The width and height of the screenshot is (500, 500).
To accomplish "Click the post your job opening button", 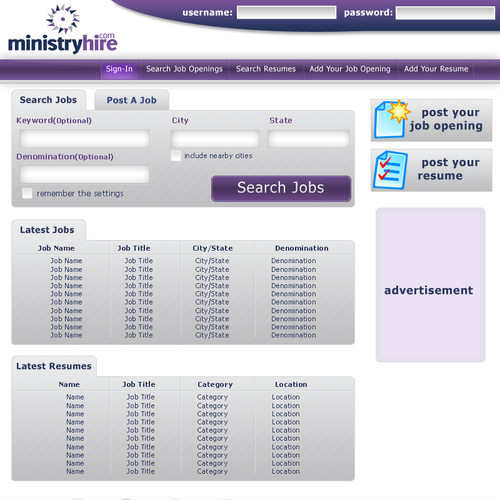I will click(x=431, y=120).
